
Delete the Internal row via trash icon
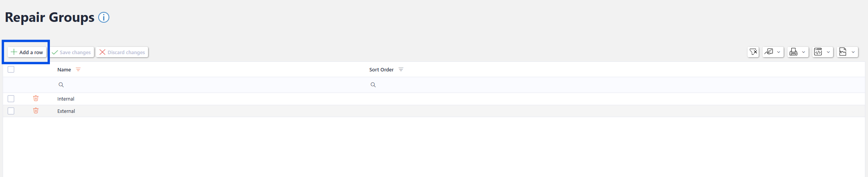[x=36, y=99]
